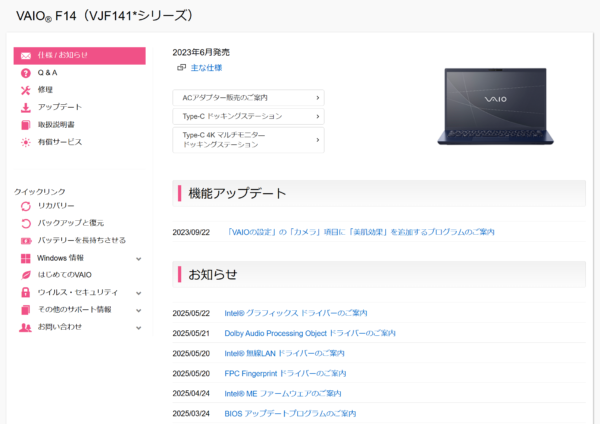Viewport: 600px width, 424px height.
Task: Click the 機能アップデート section heading
Action: coord(237,193)
